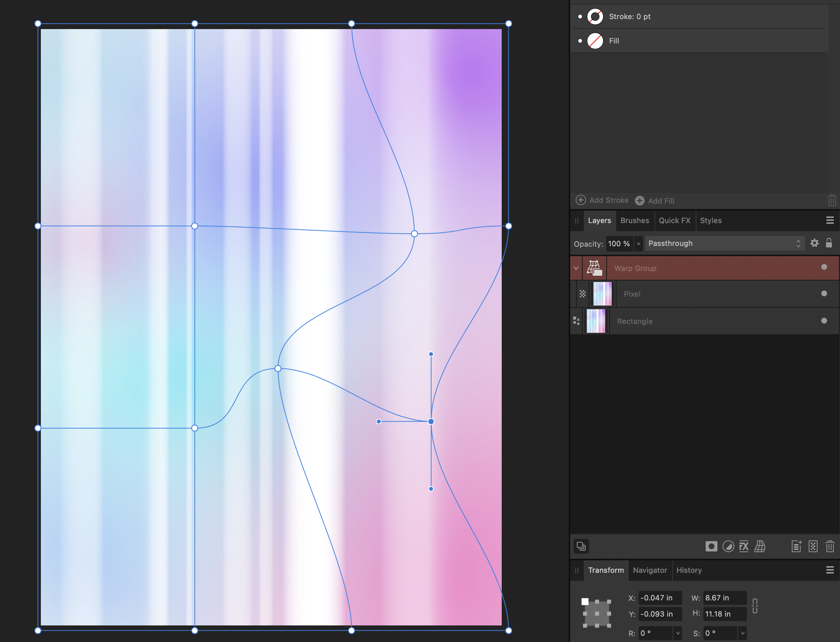840x642 pixels.
Task: Collapse the Warp Group layer
Action: (x=576, y=268)
